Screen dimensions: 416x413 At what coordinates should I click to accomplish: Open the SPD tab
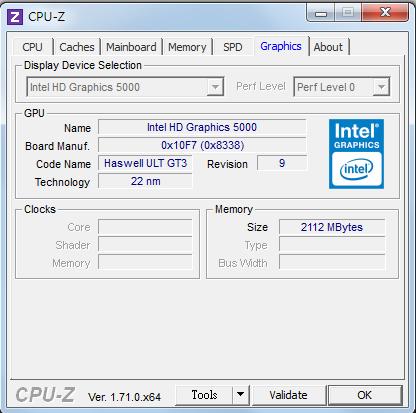[233, 47]
